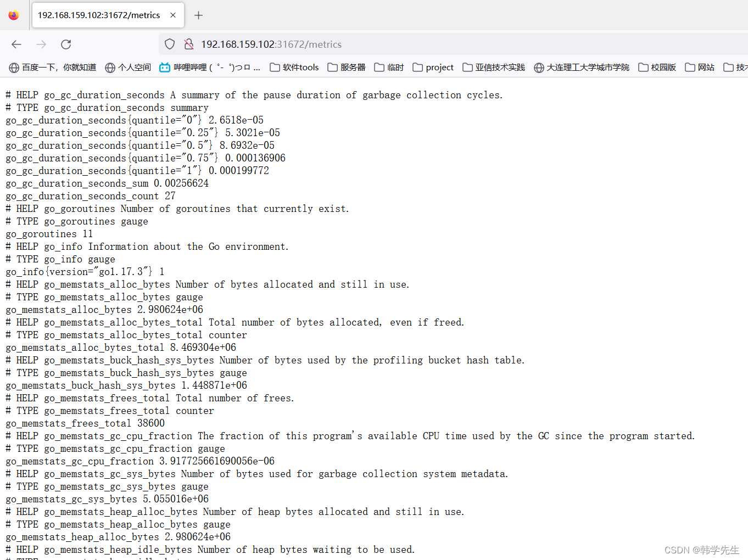Click go_info version go1.17.3 line
Screen dimensions: 748x560
point(85,272)
